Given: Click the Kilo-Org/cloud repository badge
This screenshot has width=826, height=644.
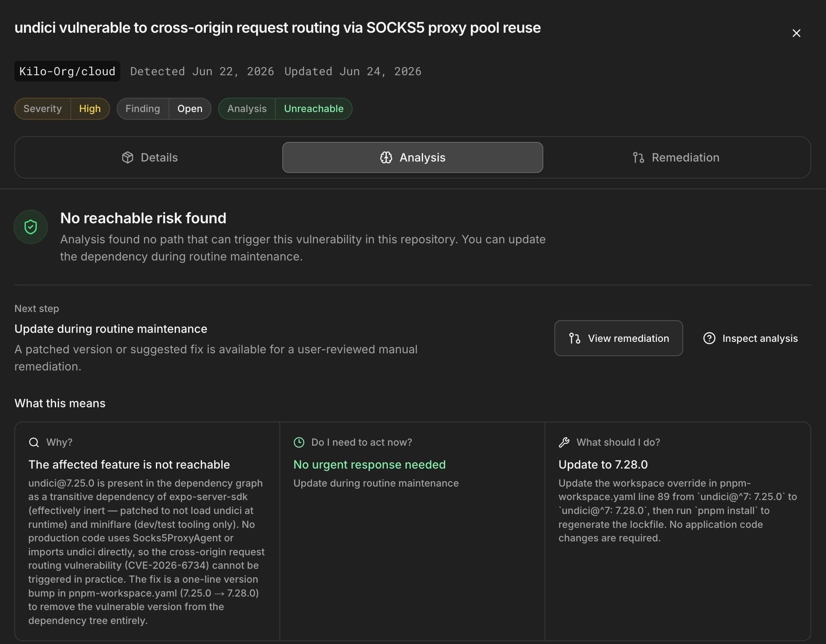Looking at the screenshot, I should (x=67, y=71).
